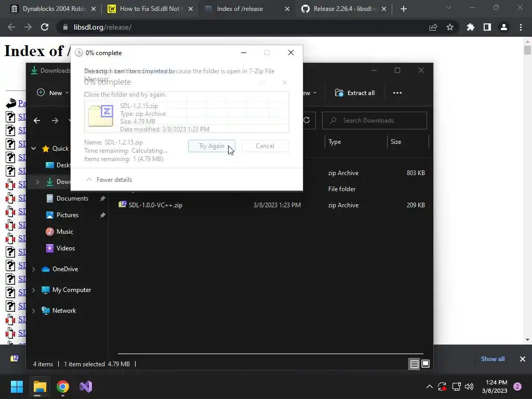
Task: Expand the My Computer tree node
Action: click(x=34, y=290)
